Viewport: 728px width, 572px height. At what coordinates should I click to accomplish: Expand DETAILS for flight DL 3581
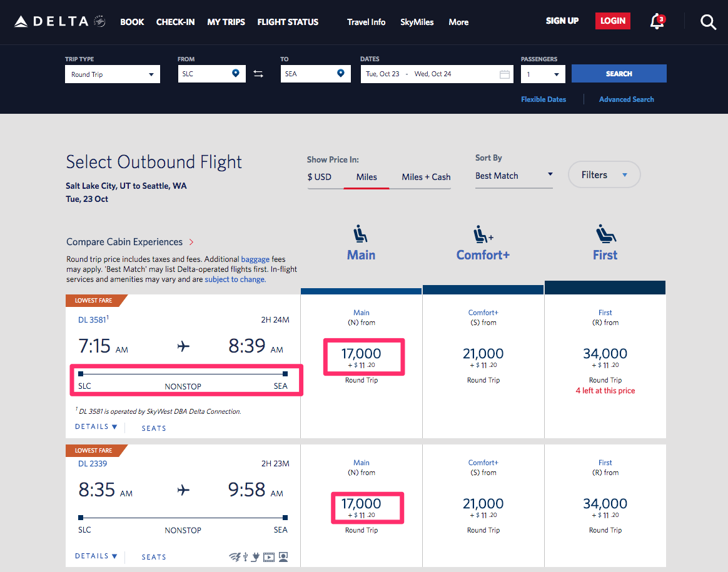pyautogui.click(x=96, y=426)
